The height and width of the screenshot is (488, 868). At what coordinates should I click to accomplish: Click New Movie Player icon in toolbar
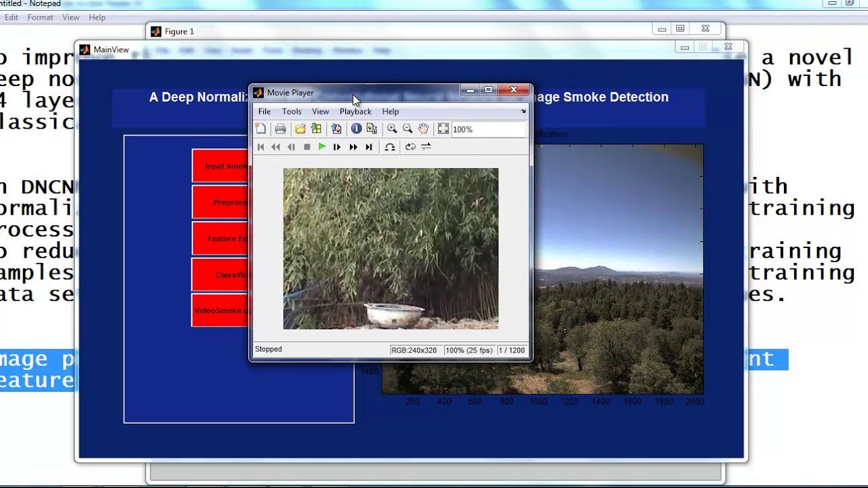[x=261, y=129]
